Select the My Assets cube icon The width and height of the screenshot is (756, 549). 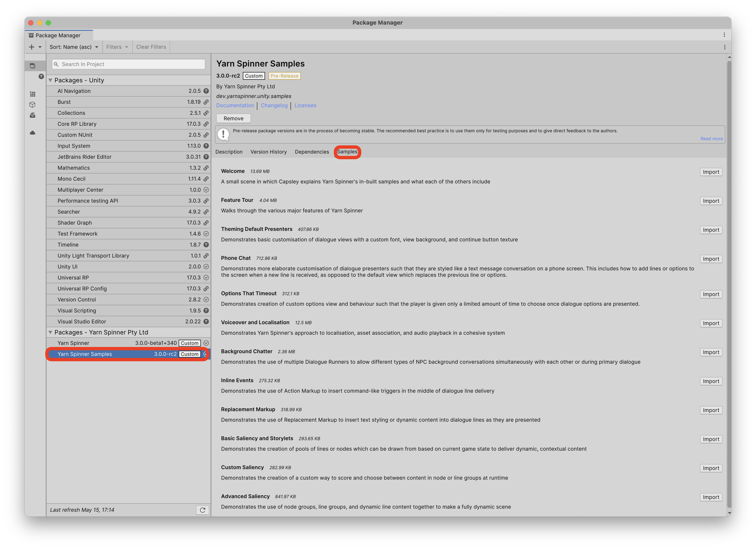(x=32, y=105)
